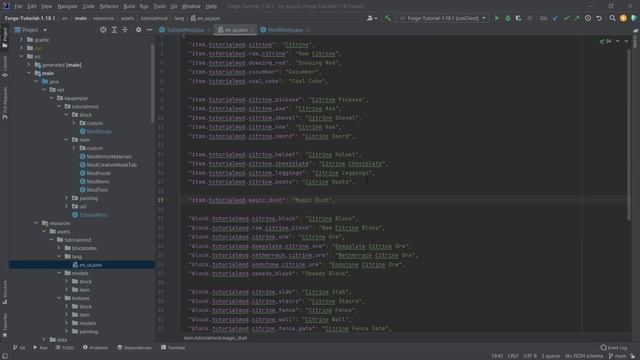The image size is (640, 360).
Task: Expand the gradle folder
Action: point(21,40)
